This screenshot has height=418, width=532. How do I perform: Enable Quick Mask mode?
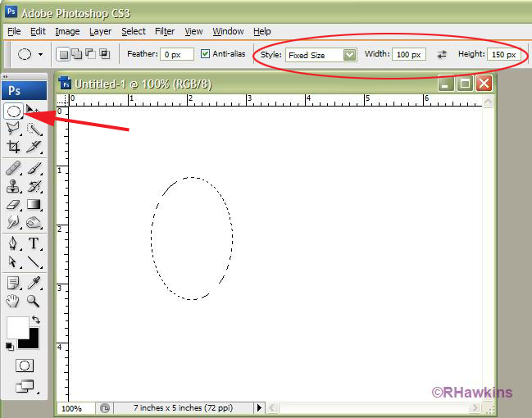click(25, 366)
